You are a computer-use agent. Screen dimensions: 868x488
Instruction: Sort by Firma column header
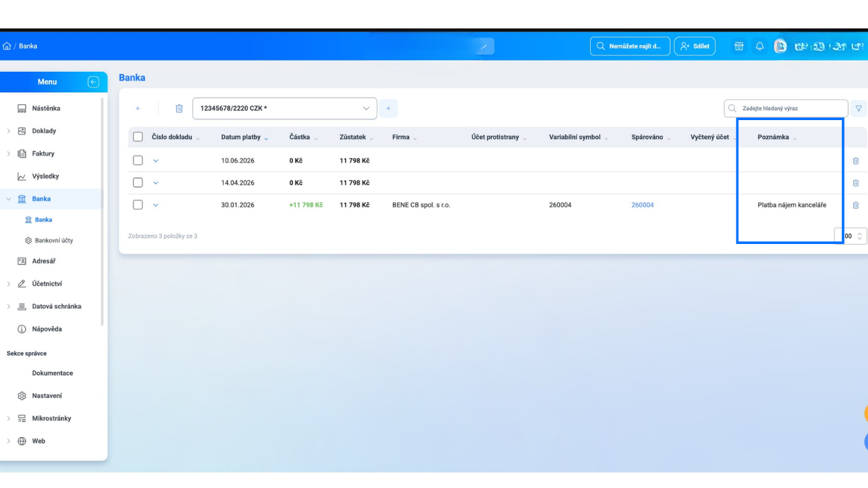[405, 137]
